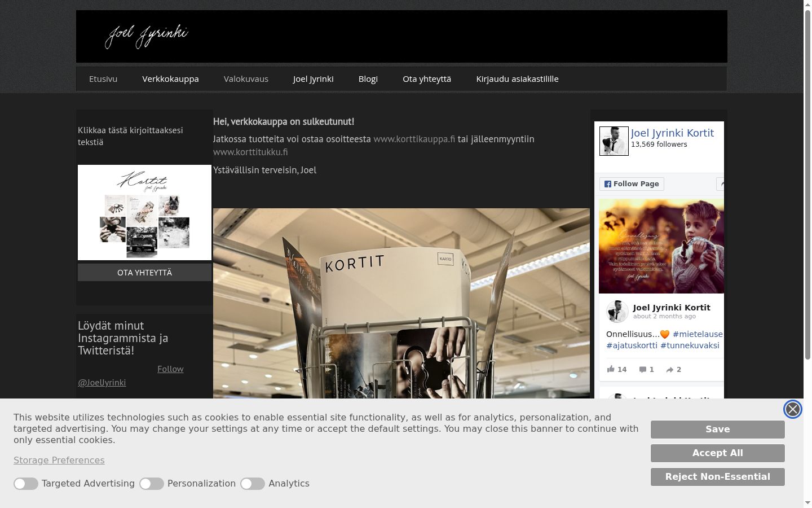Viewport: 812px width, 508px height.
Task: Click '13,569 followers' text
Action: click(x=659, y=144)
